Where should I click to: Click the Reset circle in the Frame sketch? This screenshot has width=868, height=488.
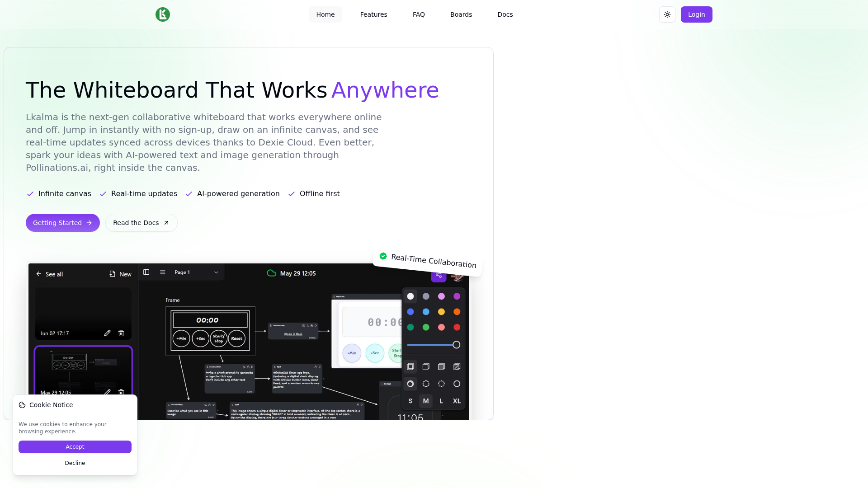pos(237,338)
